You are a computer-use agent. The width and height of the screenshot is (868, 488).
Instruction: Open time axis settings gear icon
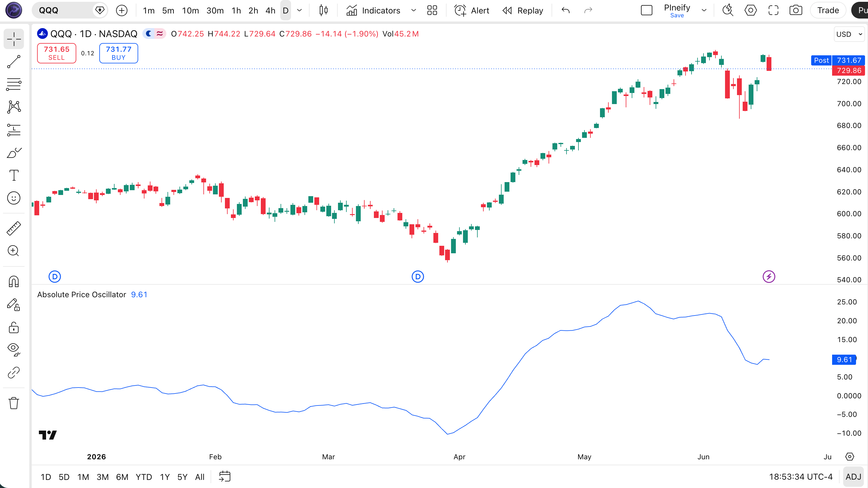click(x=850, y=457)
